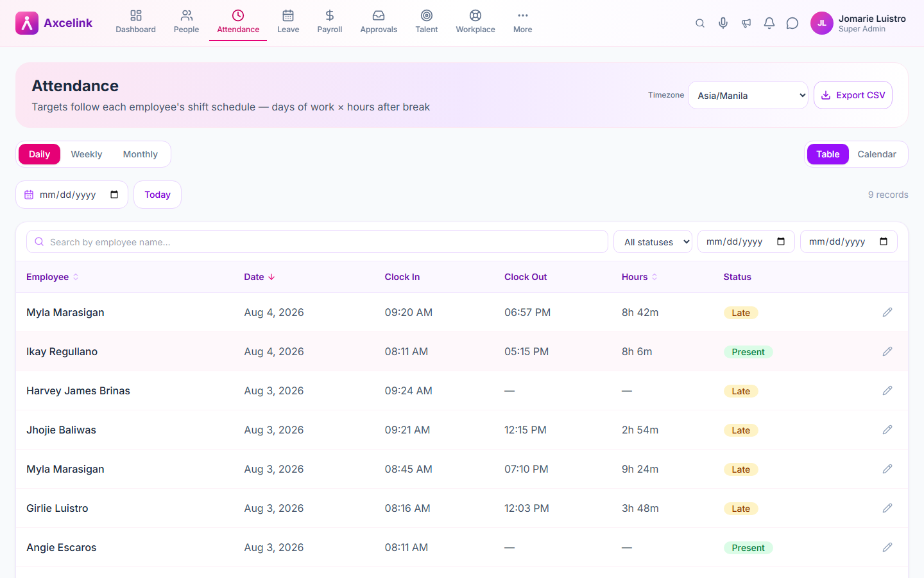Switch to Monthly view

tap(141, 154)
